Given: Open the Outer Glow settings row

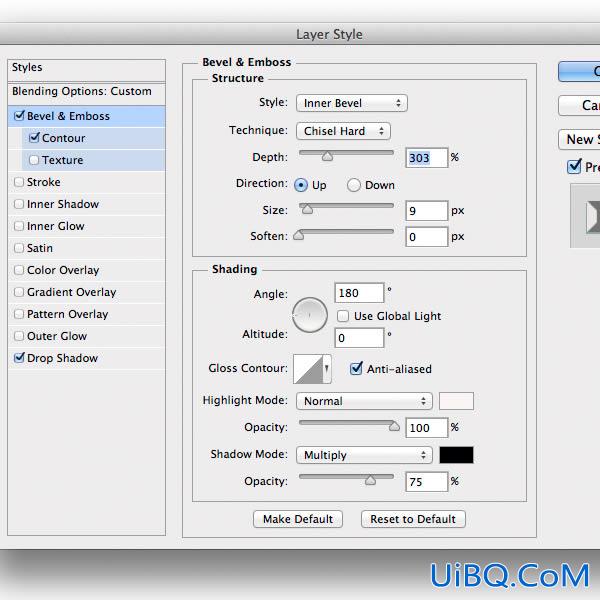Looking at the screenshot, I should 86,336.
